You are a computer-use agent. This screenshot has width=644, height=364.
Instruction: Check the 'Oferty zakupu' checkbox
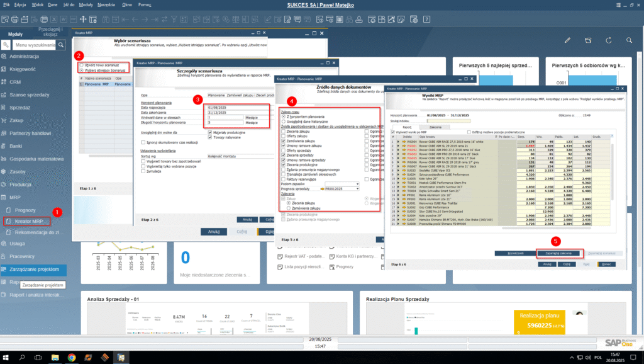tap(284, 136)
